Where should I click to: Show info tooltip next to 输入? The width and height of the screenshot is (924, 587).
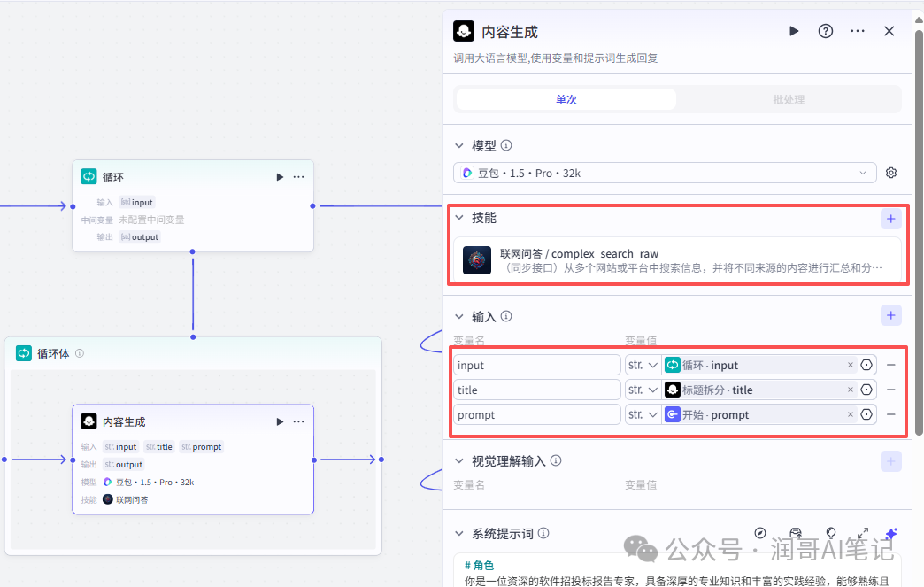point(506,316)
